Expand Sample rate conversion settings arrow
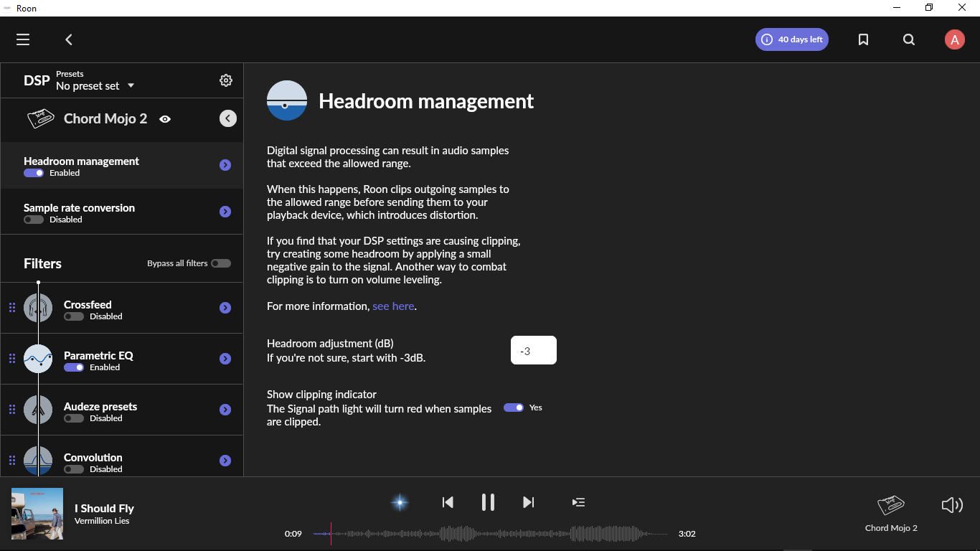 click(225, 212)
